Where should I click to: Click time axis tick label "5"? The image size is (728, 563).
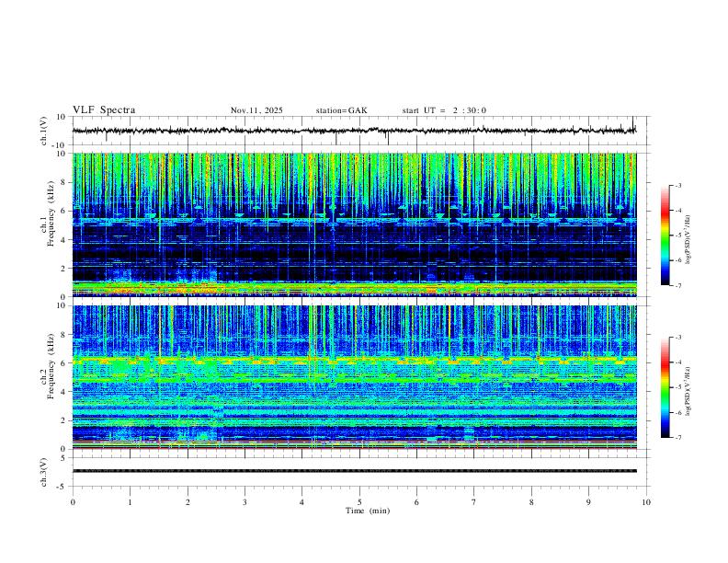click(x=359, y=502)
